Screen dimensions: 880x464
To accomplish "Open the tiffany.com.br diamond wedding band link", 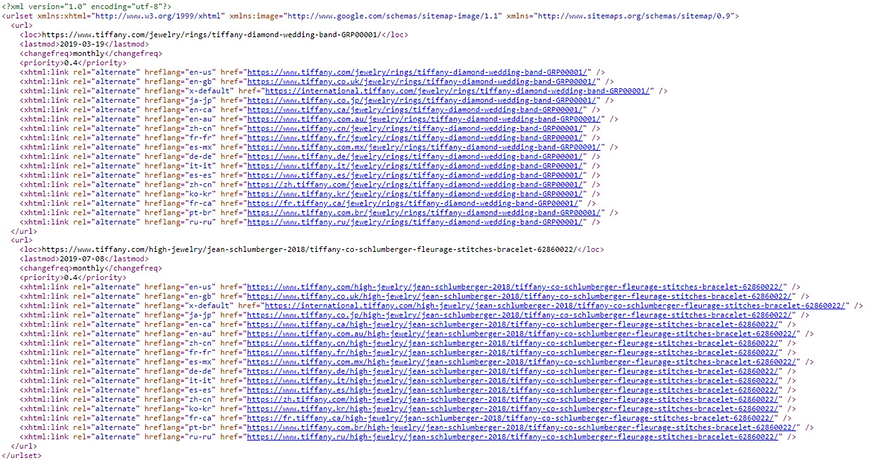I will (424, 213).
